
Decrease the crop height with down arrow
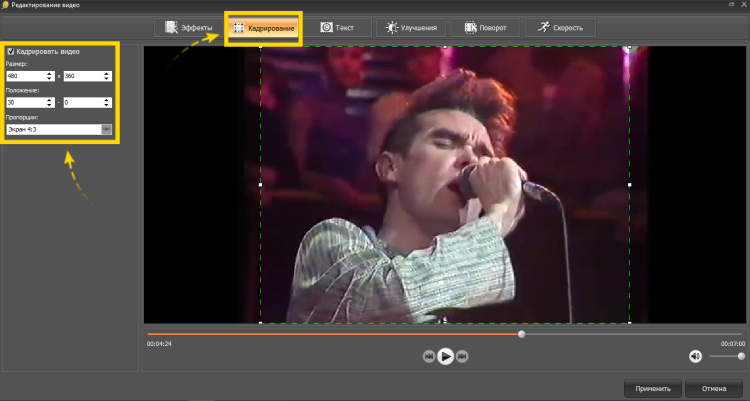click(x=106, y=78)
